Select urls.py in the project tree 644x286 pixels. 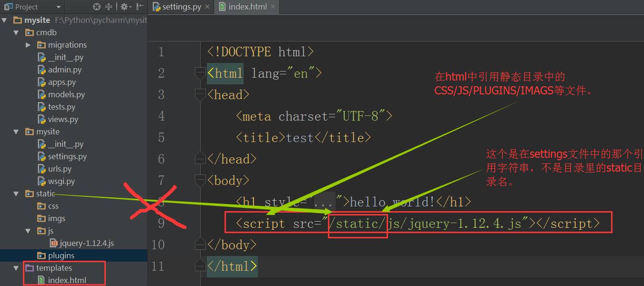coord(60,169)
